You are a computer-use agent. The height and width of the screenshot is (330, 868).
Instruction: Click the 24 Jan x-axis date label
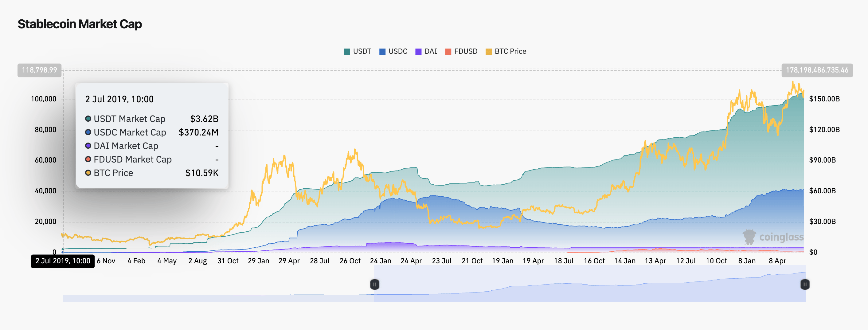(x=381, y=261)
